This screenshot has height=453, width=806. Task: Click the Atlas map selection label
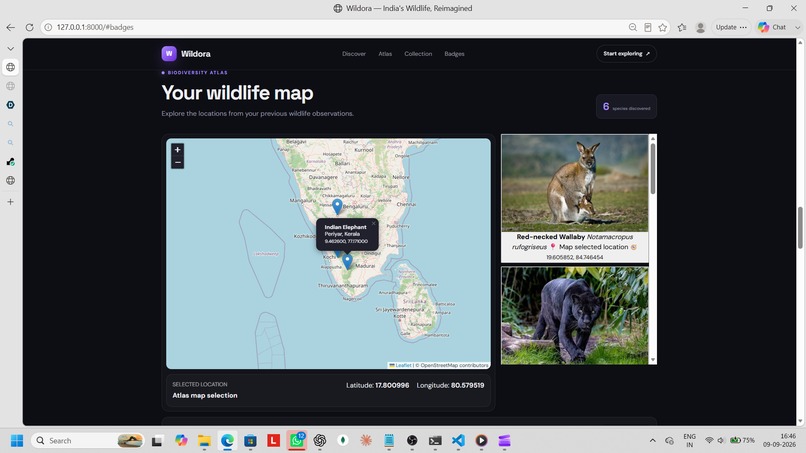tap(205, 395)
